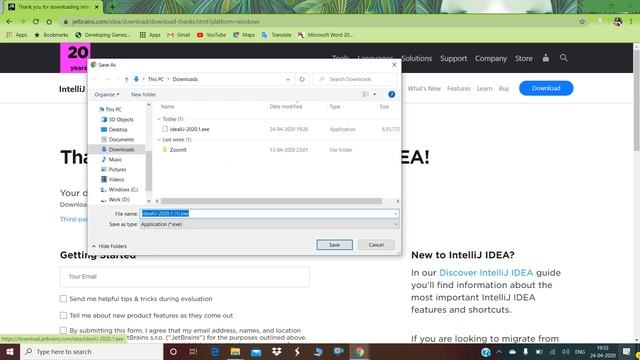The height and width of the screenshot is (360, 640).
Task: Reload the JetBrains page
Action: coord(36,22)
